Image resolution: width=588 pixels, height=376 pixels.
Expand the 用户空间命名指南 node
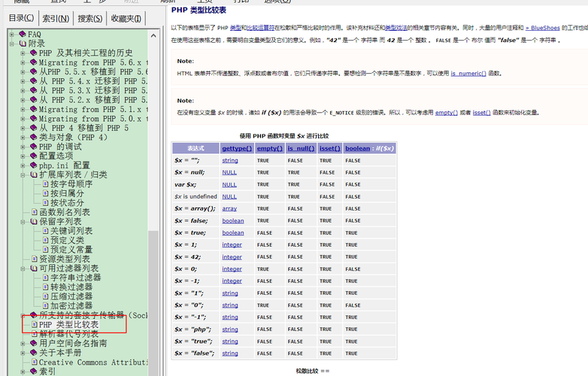click(23, 344)
